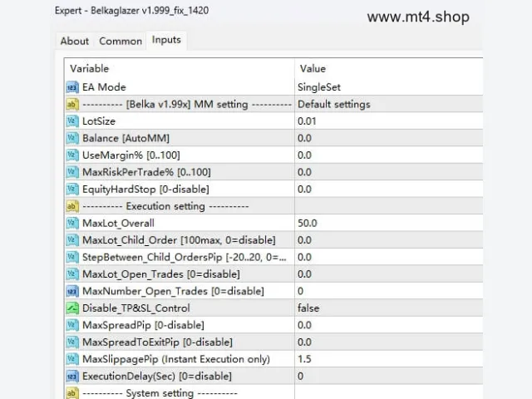Click the Execution setting string icon
Screen dimensions: 532x399
coord(72,206)
